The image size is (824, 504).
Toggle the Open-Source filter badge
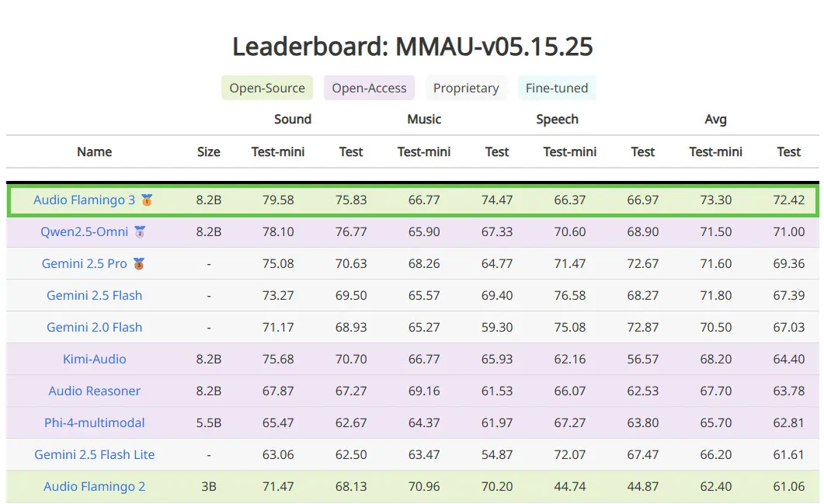click(267, 88)
